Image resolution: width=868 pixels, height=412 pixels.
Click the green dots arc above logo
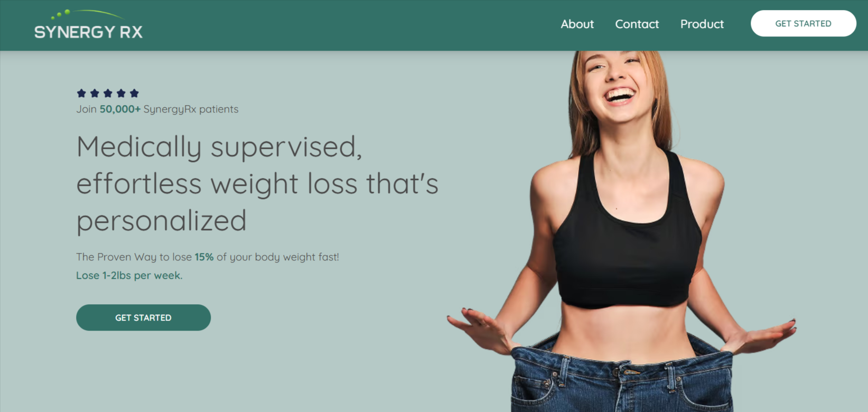[x=87, y=14]
